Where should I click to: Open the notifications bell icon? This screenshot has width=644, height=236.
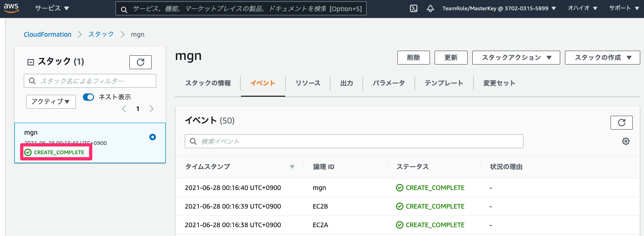coord(430,8)
